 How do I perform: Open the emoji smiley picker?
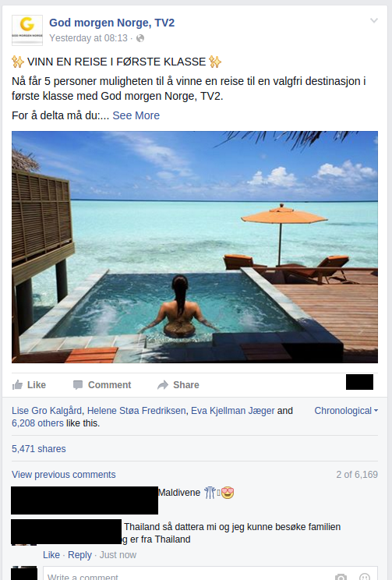pyautogui.click(x=365, y=576)
